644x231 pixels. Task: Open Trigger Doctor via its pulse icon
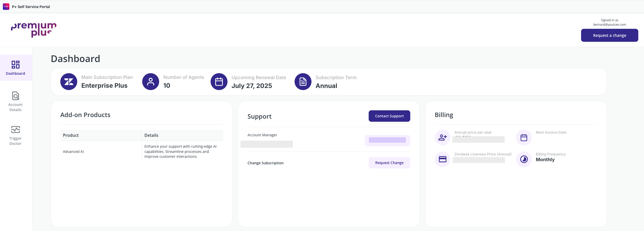click(16, 130)
